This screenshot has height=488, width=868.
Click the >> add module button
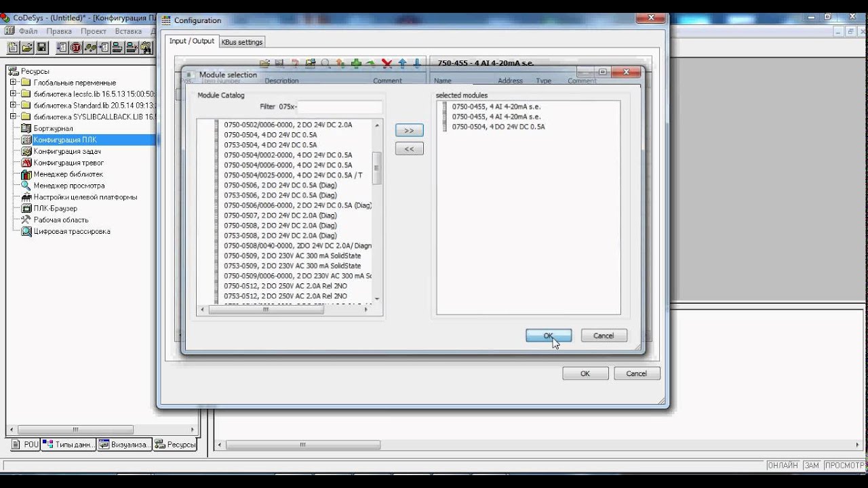[409, 130]
